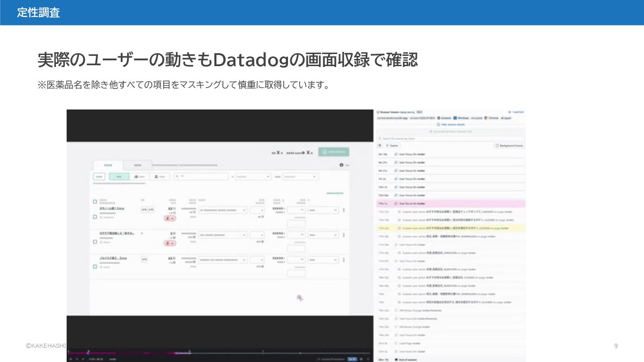Focus the medication search box in the filter bar
The height and width of the screenshot is (362, 644).
(x=201, y=177)
